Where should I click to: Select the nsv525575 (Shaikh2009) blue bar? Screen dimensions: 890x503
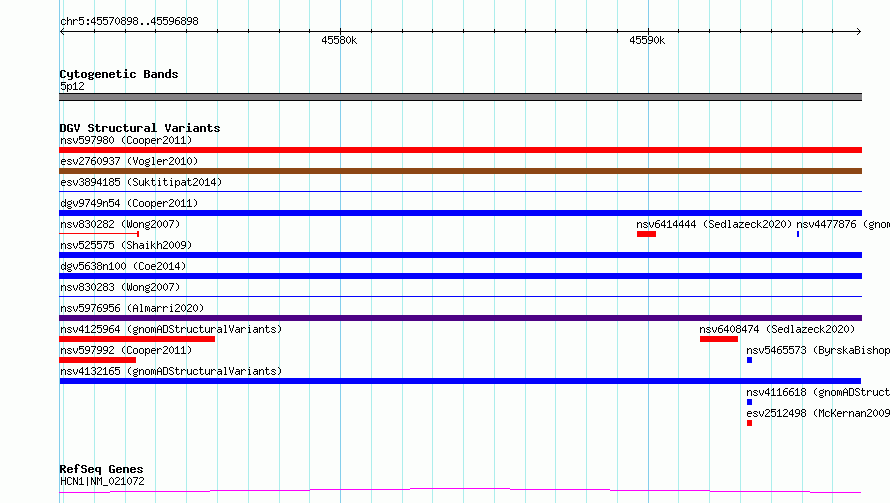460,255
